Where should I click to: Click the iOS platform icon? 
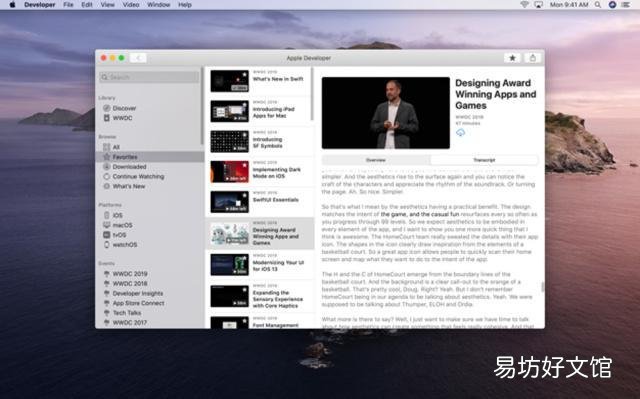coord(107,215)
